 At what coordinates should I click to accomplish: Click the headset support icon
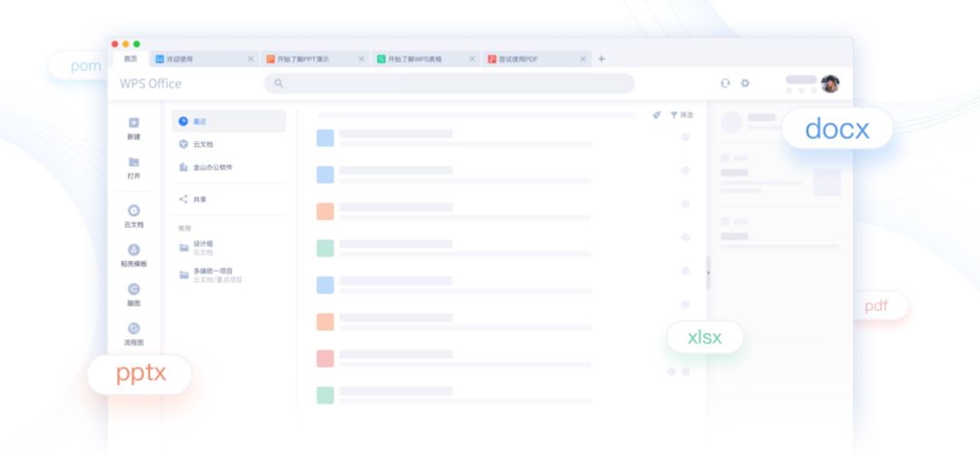(725, 83)
